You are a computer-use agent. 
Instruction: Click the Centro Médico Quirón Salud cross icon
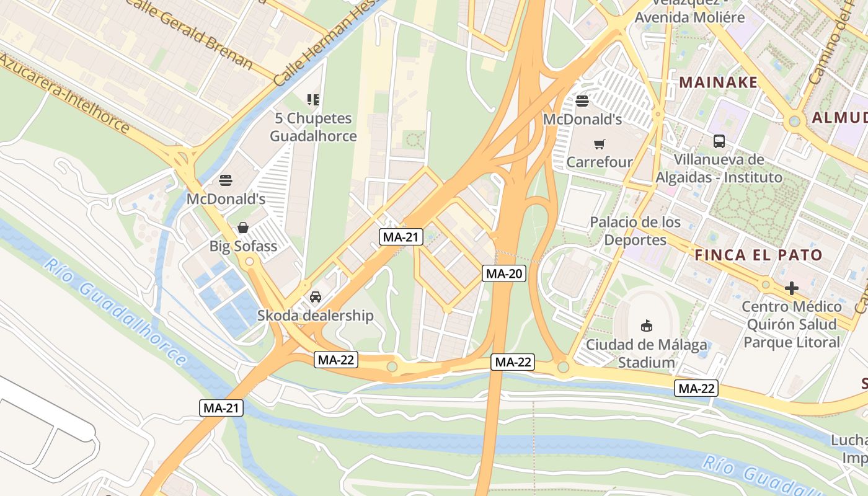tap(792, 288)
